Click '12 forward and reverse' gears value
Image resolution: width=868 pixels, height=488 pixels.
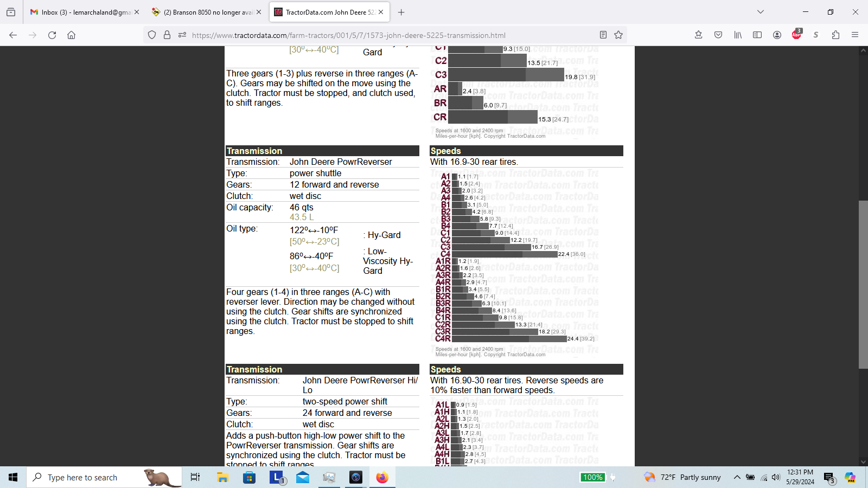click(x=334, y=184)
